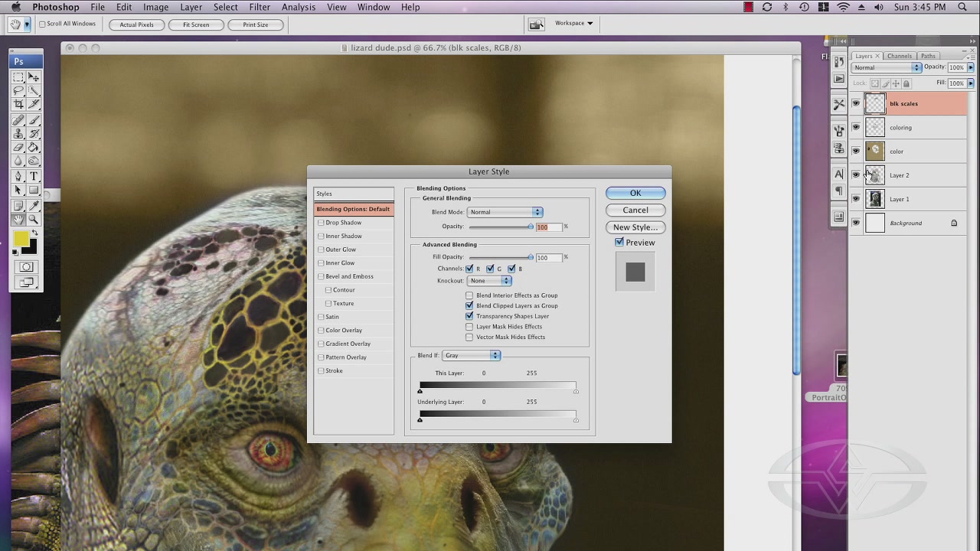The width and height of the screenshot is (980, 551).
Task: Click OK in Layer Style dialog
Action: 635,193
